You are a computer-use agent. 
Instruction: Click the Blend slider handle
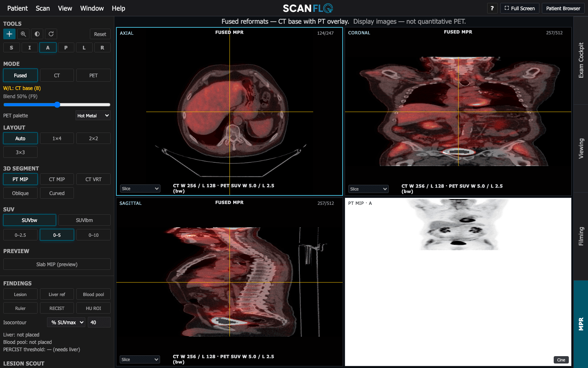pyautogui.click(x=57, y=105)
